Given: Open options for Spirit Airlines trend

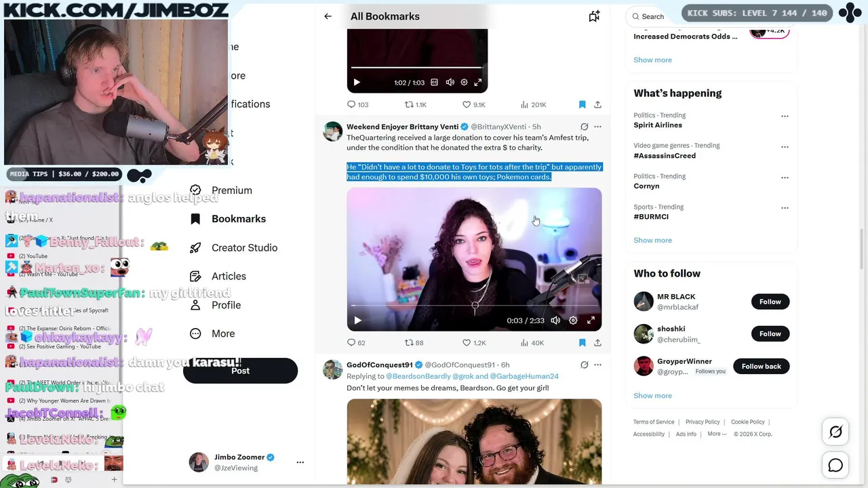Looking at the screenshot, I should pos(785,116).
